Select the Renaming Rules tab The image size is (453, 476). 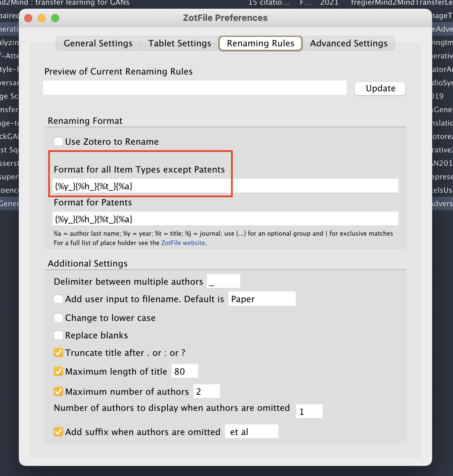260,43
